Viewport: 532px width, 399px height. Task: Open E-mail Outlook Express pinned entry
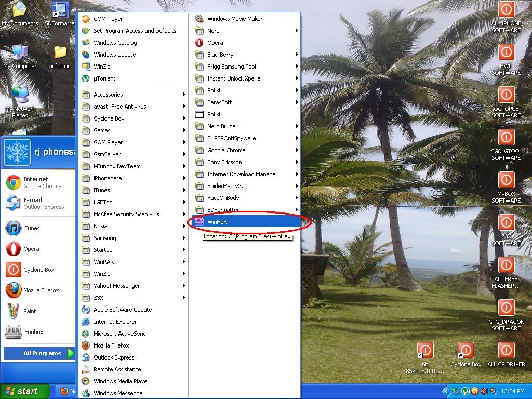(38, 203)
